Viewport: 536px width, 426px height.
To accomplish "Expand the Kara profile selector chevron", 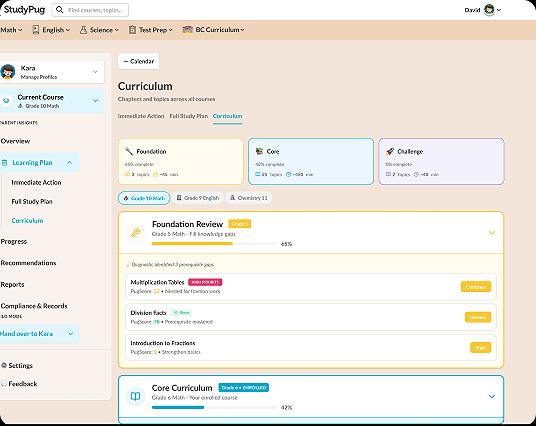I will pos(95,72).
